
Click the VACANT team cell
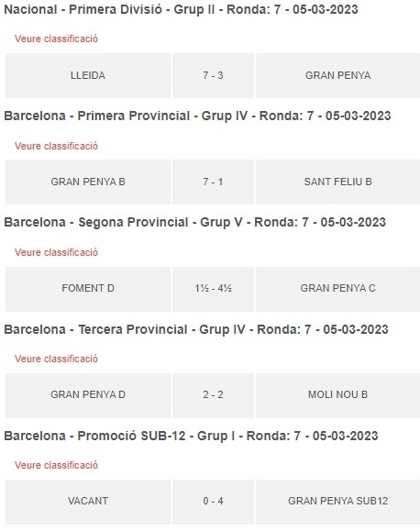[88, 502]
